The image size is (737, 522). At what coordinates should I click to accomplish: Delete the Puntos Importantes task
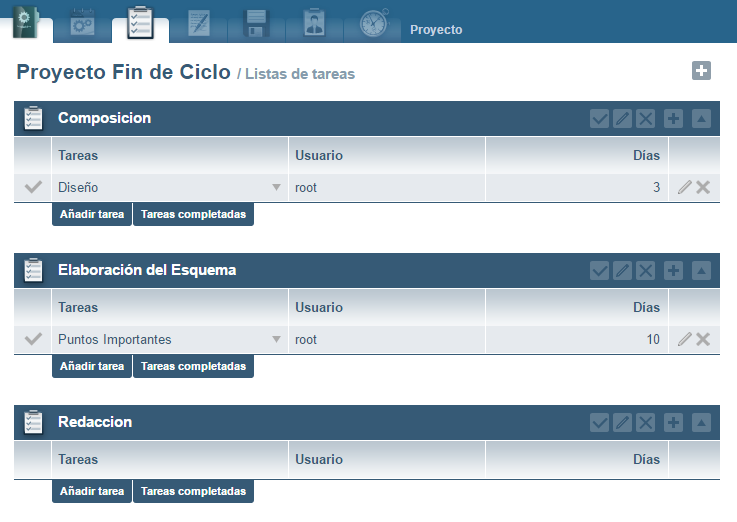(703, 339)
